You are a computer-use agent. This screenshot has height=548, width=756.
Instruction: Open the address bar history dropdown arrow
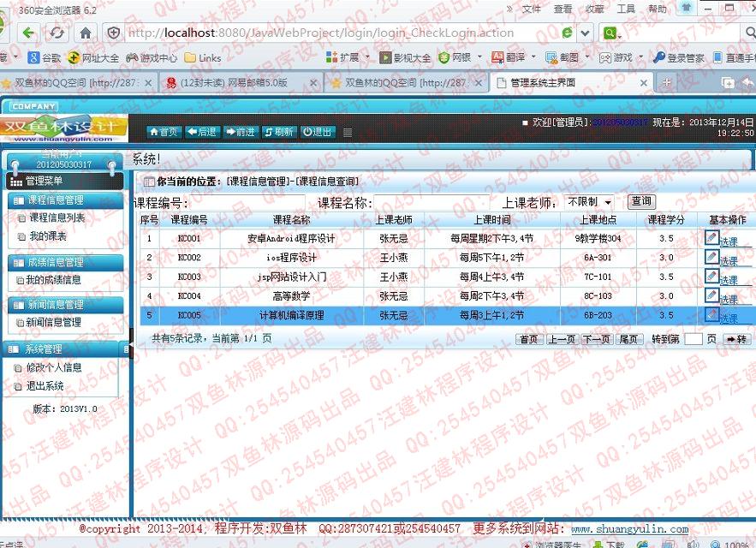(x=585, y=33)
